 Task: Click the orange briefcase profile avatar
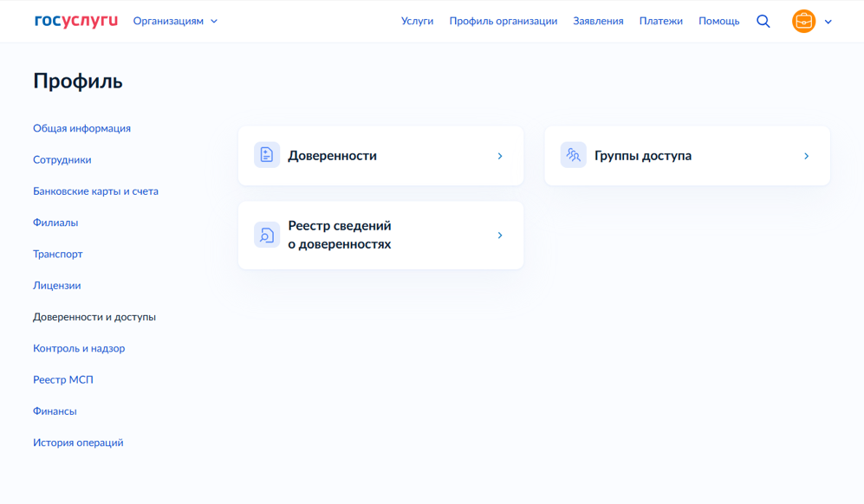coord(803,22)
